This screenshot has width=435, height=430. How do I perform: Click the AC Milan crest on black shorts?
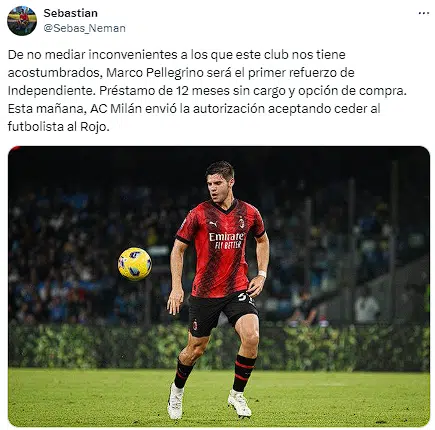[x=195, y=325]
